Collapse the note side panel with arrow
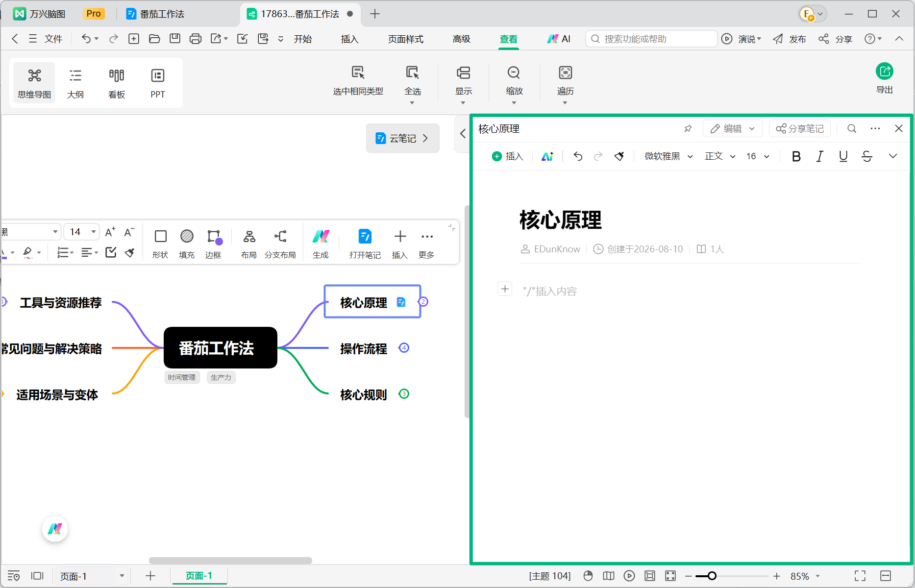The width and height of the screenshot is (915, 588). [463, 133]
